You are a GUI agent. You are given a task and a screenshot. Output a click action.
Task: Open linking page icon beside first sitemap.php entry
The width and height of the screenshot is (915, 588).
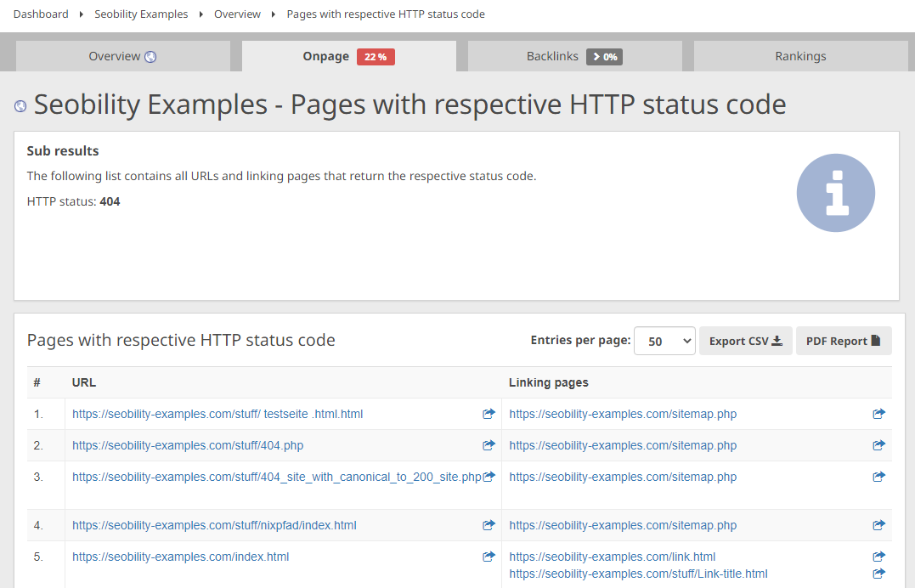(878, 414)
